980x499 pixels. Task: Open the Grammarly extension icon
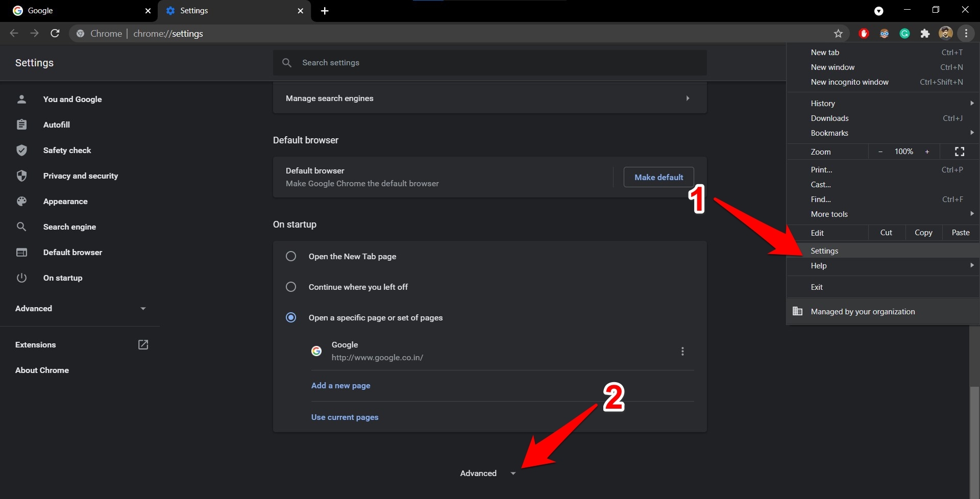pos(905,34)
